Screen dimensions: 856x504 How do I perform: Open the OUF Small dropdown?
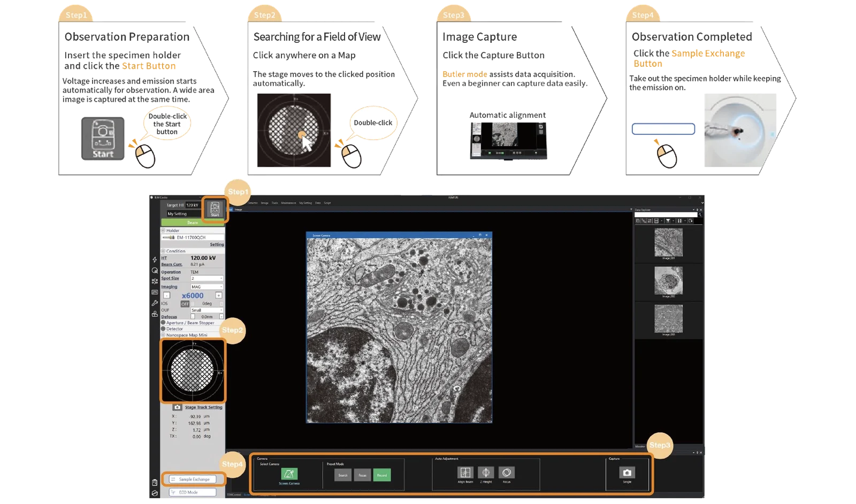207,310
